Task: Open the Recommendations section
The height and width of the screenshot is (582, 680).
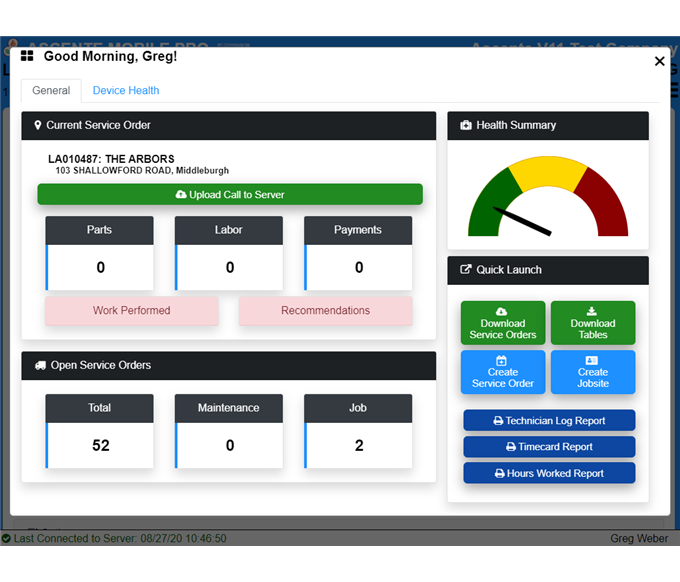Action: [325, 311]
